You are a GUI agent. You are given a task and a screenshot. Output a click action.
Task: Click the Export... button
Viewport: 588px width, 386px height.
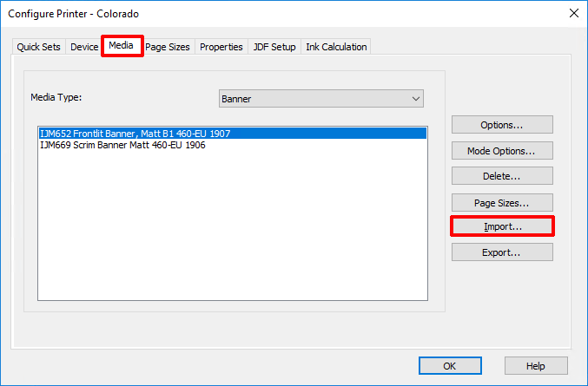click(502, 252)
